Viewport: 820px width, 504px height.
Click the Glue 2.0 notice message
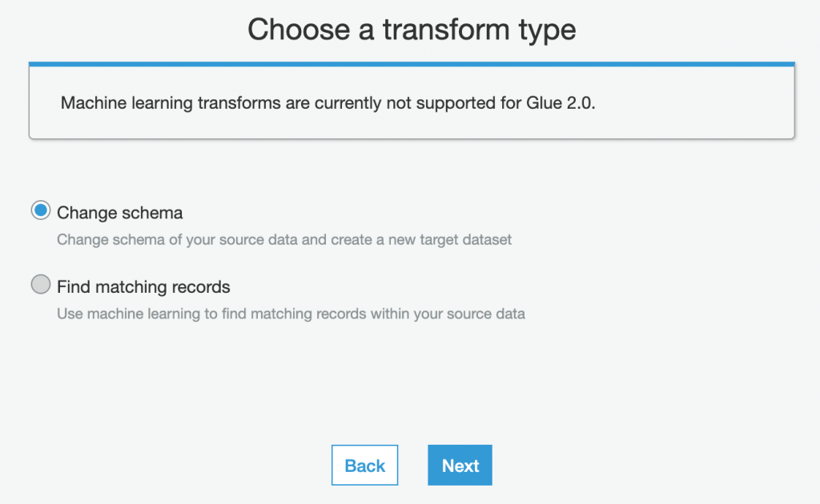pyautogui.click(x=328, y=103)
